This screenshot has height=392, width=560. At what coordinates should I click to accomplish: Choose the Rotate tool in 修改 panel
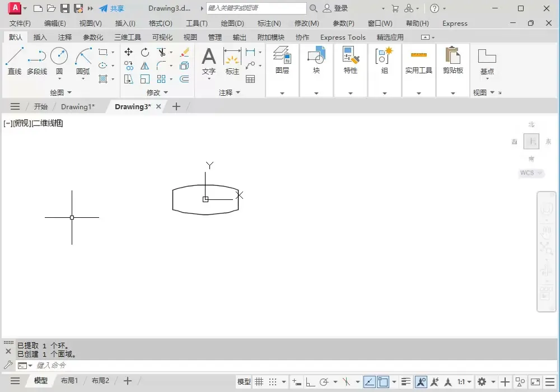145,52
